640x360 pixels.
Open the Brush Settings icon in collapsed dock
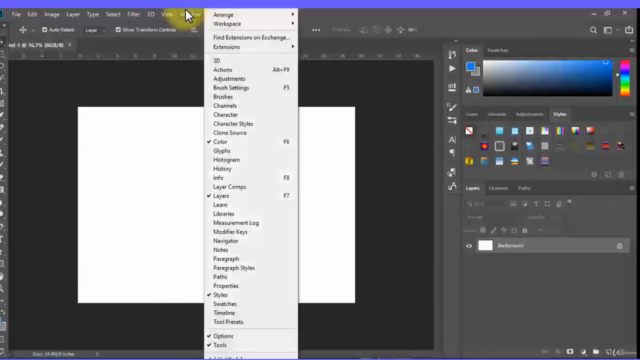(x=452, y=107)
